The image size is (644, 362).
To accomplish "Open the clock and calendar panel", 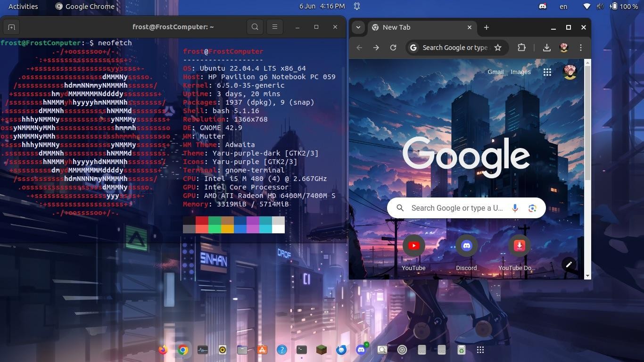I will click(x=322, y=6).
